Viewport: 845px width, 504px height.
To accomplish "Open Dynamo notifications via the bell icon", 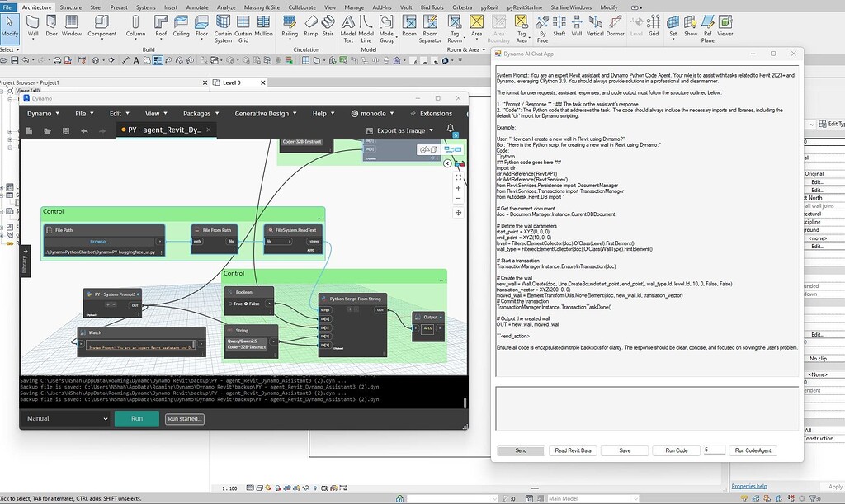I will (450, 130).
